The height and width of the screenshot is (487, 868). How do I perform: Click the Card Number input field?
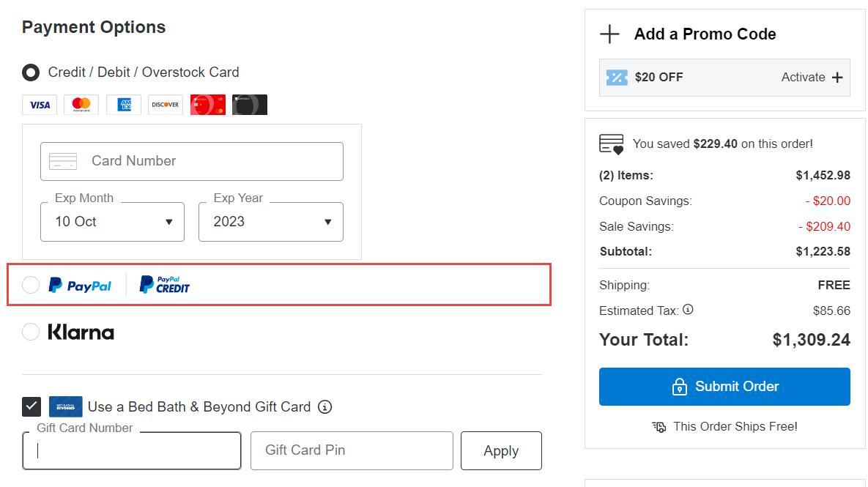click(x=191, y=161)
